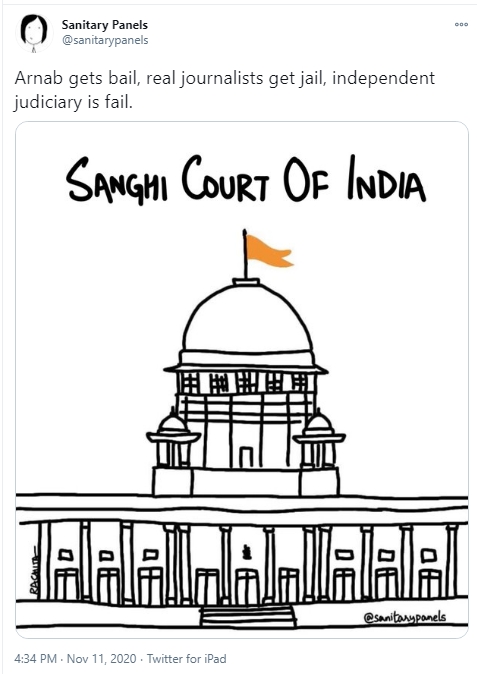The image size is (477, 674).
Task: Open the @sanitarypanels handle link
Action: tap(105, 40)
